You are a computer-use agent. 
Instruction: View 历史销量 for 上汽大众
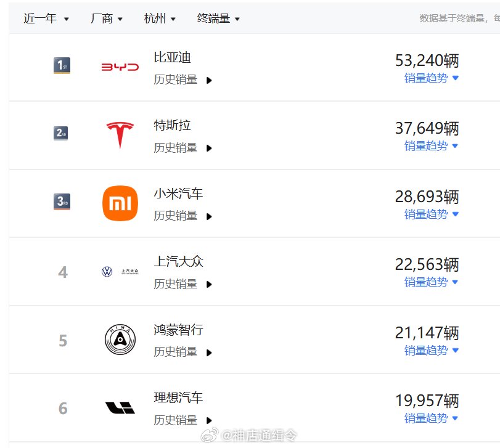(182, 284)
